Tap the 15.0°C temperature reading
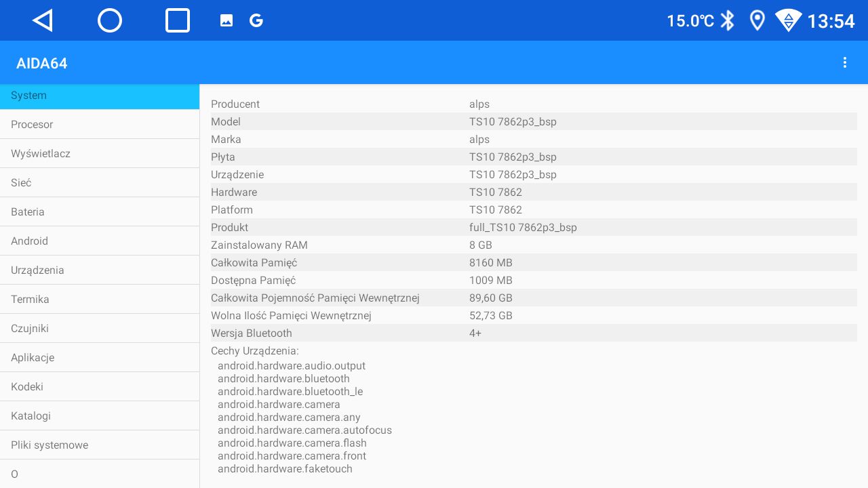868x488 pixels. click(690, 21)
